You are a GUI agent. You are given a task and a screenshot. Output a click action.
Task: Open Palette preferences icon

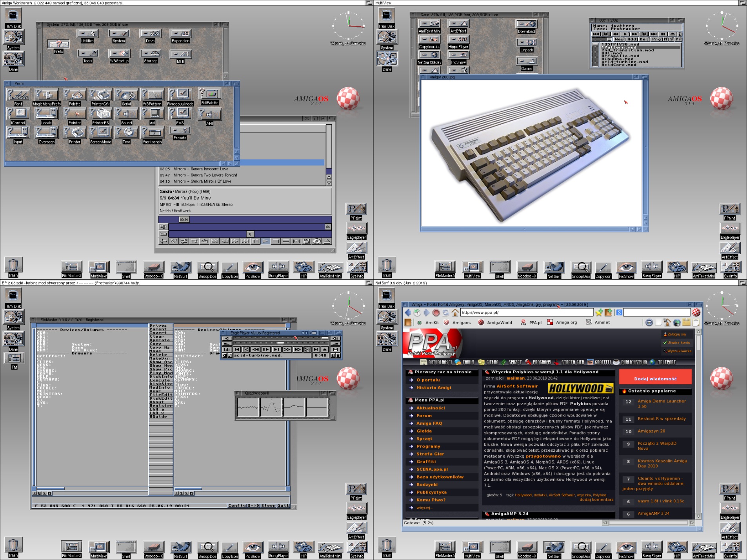pyautogui.click(x=75, y=97)
